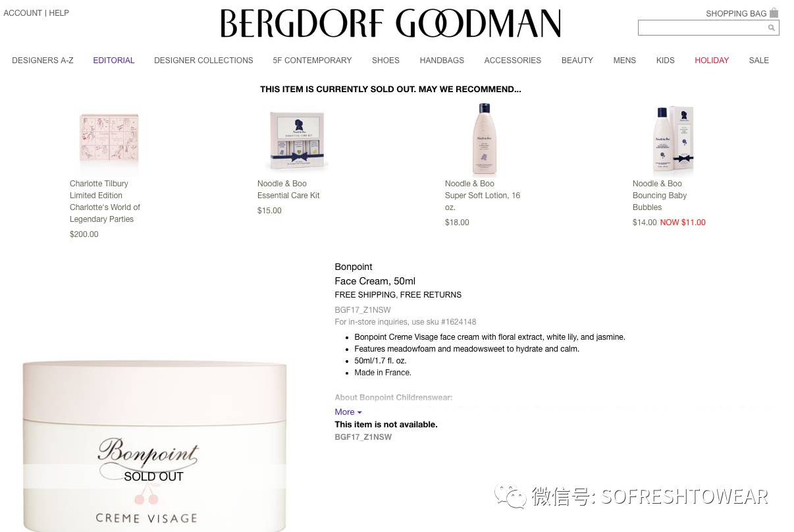This screenshot has width=794, height=532.
Task: View Noodle & Boo Essential Care Kit image
Action: click(297, 139)
